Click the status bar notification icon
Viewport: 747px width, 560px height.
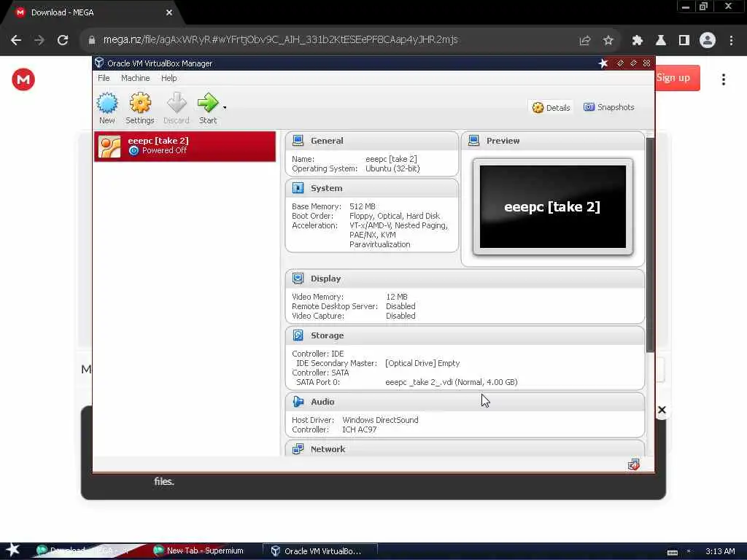click(x=634, y=464)
